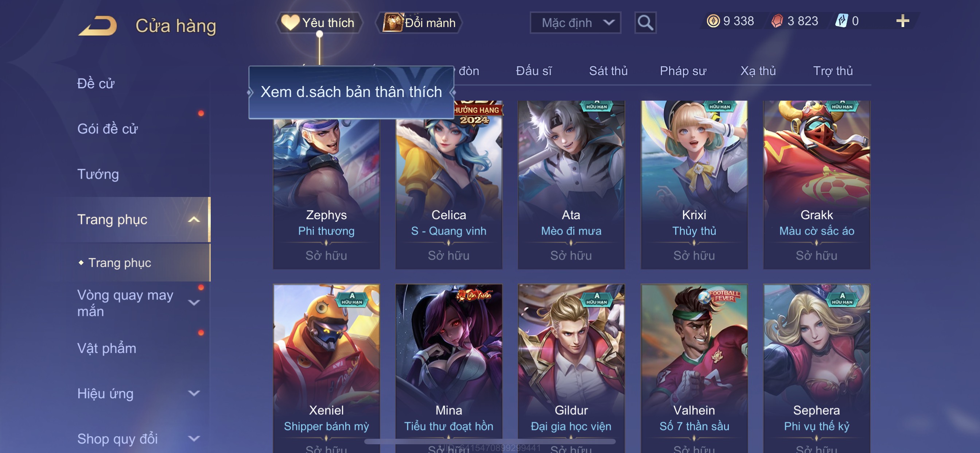
Task: Open the search magnifier icon
Action: coord(645,23)
